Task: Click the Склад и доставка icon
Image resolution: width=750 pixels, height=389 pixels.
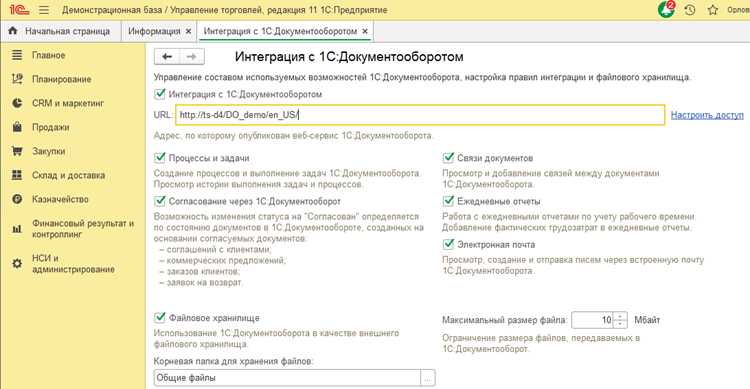Action: point(17,175)
